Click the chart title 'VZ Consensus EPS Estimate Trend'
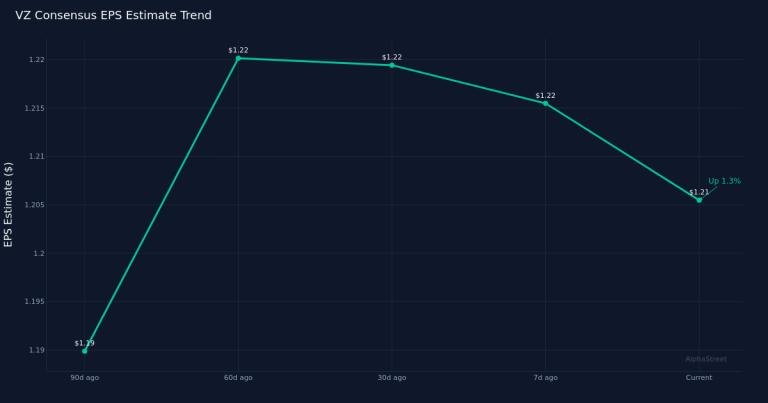The image size is (768, 403). 113,16
